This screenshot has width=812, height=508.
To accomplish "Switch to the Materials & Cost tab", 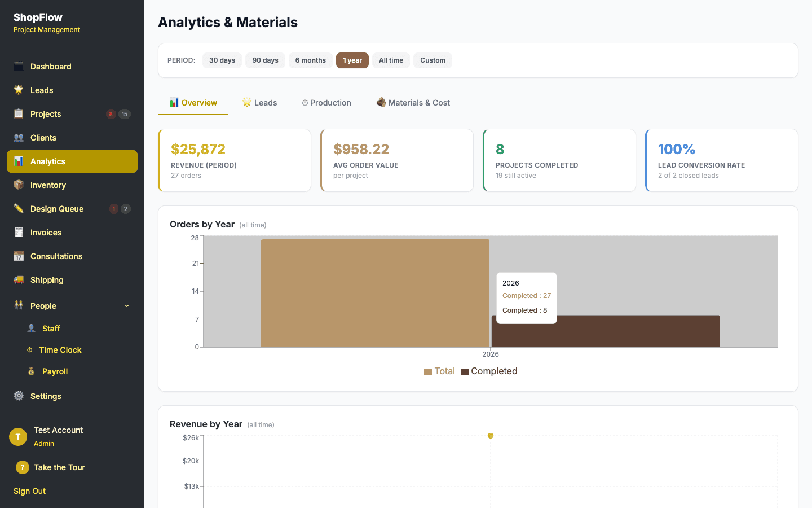I will point(413,102).
